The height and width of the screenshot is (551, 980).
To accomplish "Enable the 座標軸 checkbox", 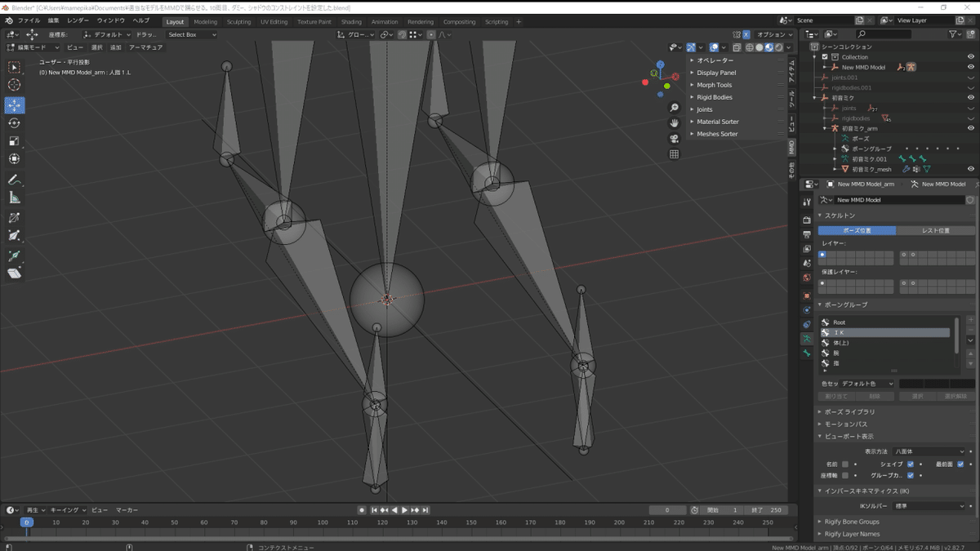I will click(x=845, y=475).
